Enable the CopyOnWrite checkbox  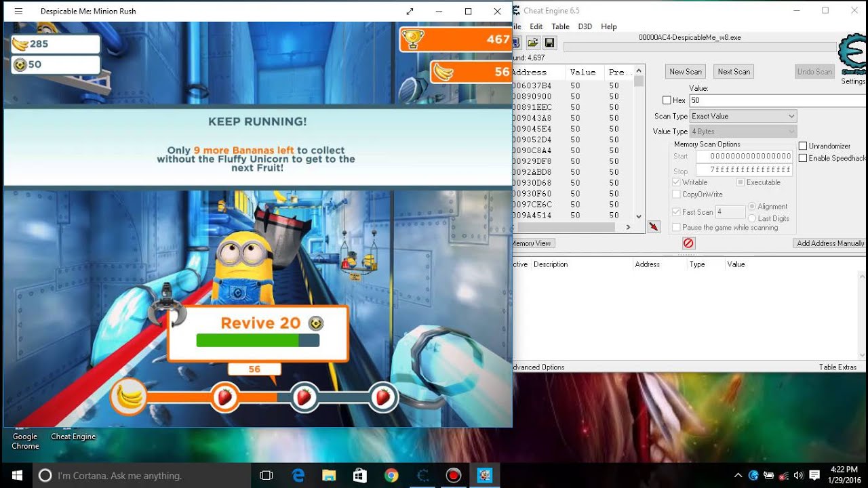[676, 195]
